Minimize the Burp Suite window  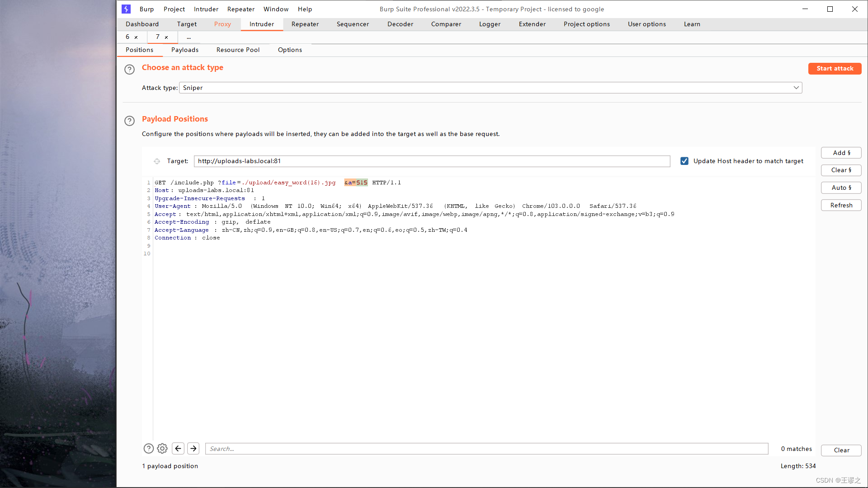pos(805,9)
